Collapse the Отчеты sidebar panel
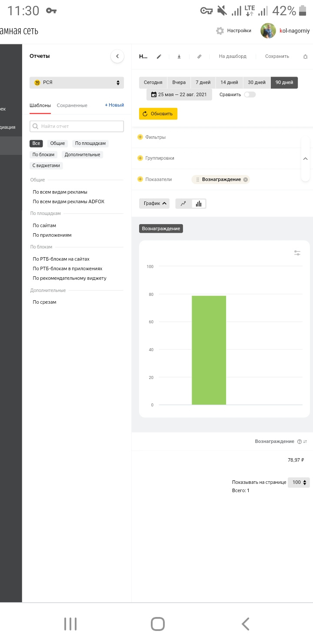This screenshot has height=644, width=313. point(117,56)
